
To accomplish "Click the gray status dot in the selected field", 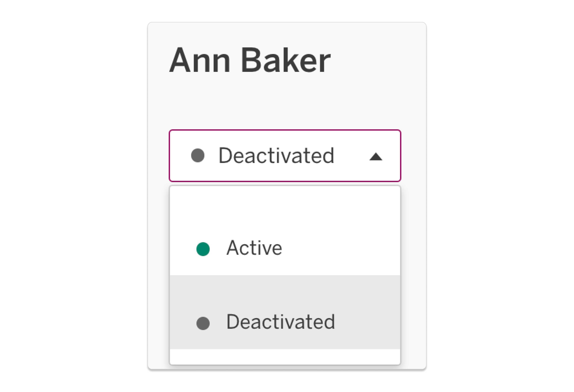I will pos(198,155).
